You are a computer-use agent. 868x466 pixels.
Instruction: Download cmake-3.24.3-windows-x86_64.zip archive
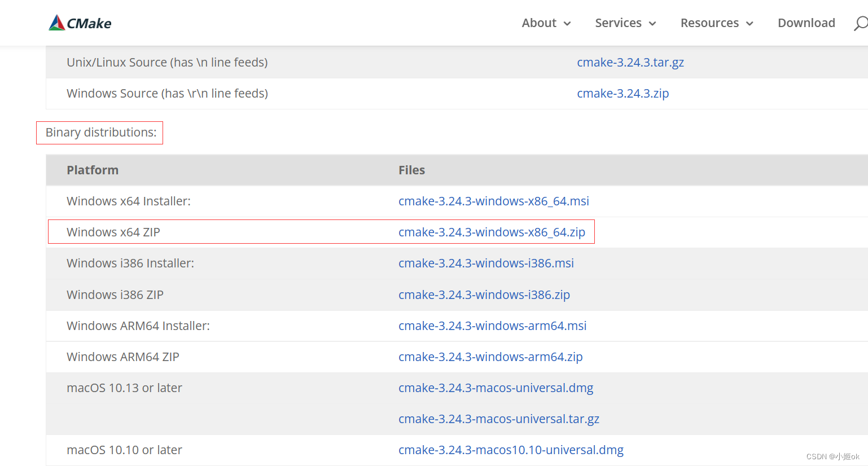(x=492, y=232)
